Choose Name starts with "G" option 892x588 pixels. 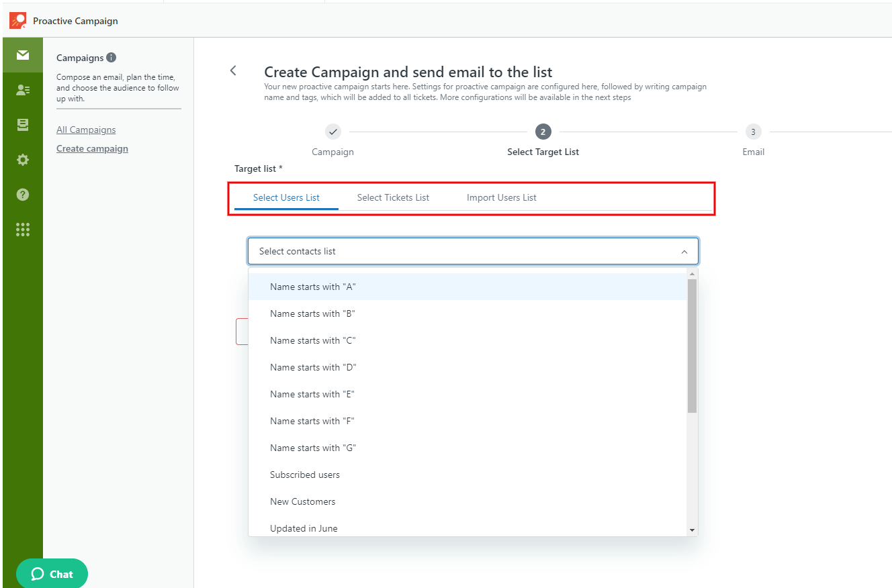467,448
